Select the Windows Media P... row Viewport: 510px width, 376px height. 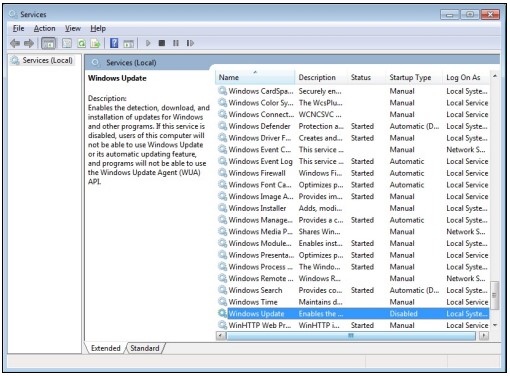pyautogui.click(x=353, y=232)
